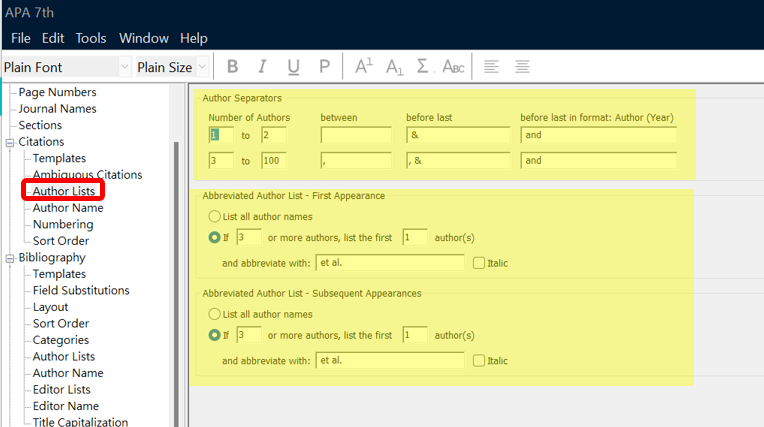The image size is (764, 427).
Task: Apply Underline formatting from toolbar
Action: [293, 66]
